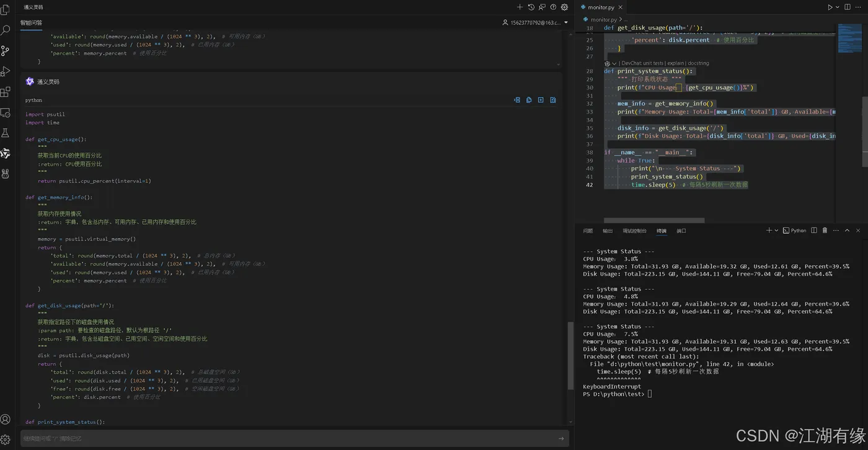Viewport: 868px width, 450px height.
Task: Kill the terminal with trash icon
Action: [x=825, y=231]
